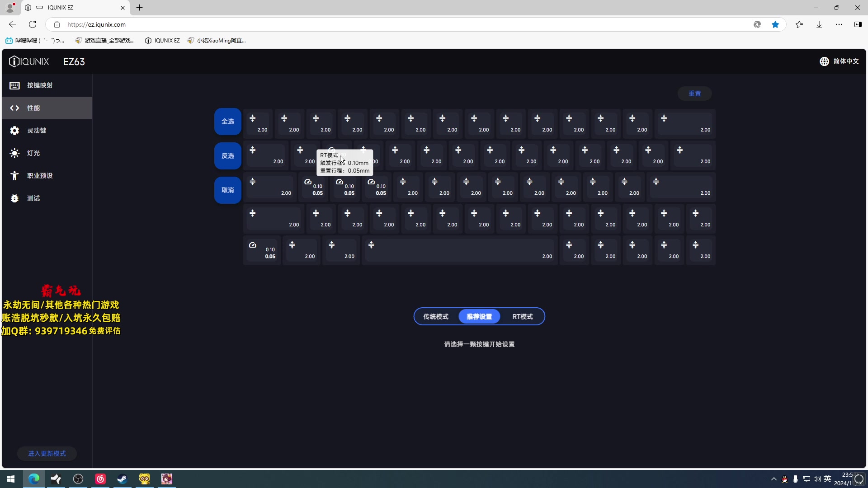Click the blue favorites star icon
This screenshot has width=868, height=488.
coord(775,24)
